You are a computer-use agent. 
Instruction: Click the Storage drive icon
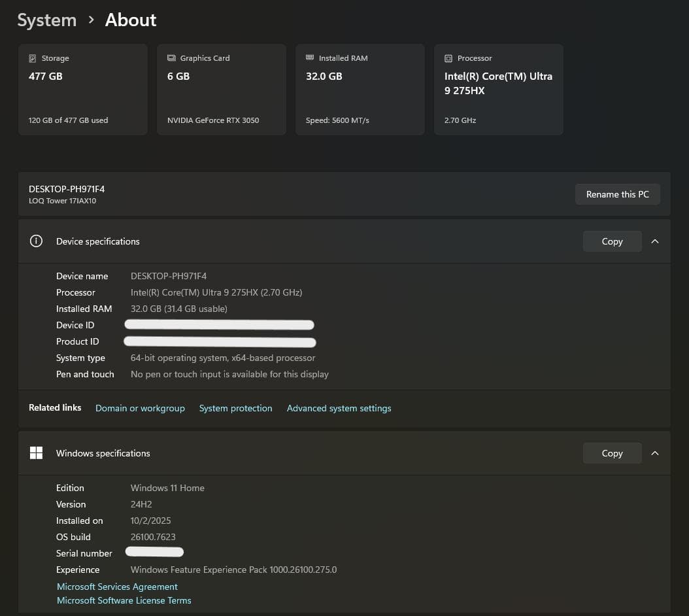pyautogui.click(x=33, y=58)
